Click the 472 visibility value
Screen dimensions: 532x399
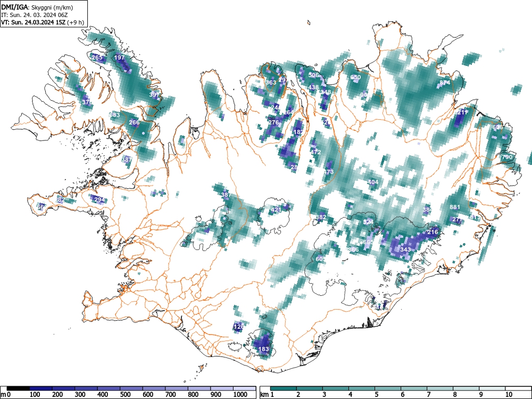click(315, 152)
